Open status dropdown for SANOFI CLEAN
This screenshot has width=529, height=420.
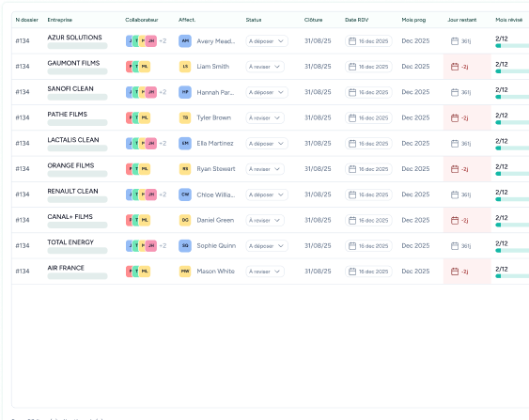pos(267,92)
